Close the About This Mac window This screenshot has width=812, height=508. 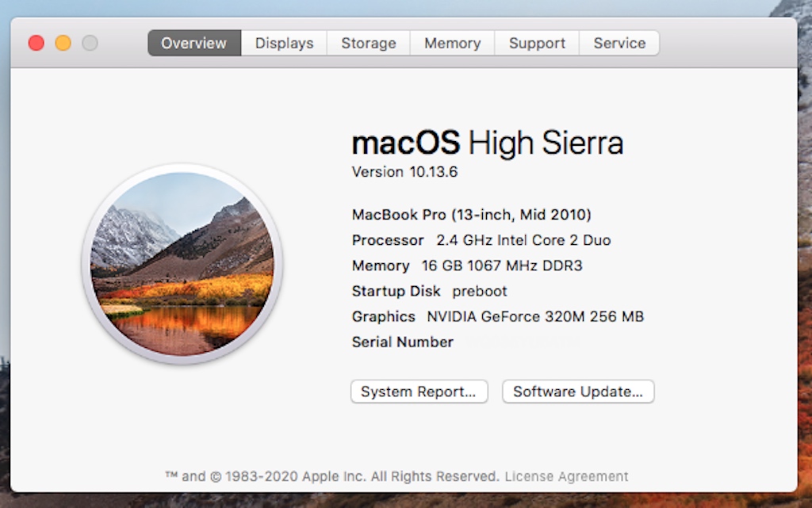tap(36, 43)
